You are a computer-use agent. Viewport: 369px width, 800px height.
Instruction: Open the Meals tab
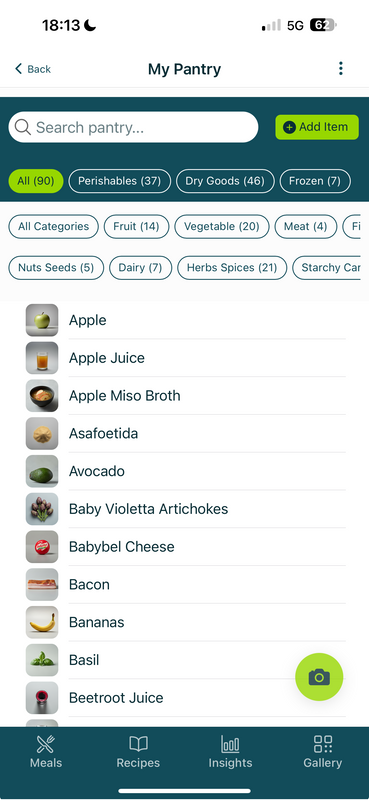pyautogui.click(x=46, y=752)
